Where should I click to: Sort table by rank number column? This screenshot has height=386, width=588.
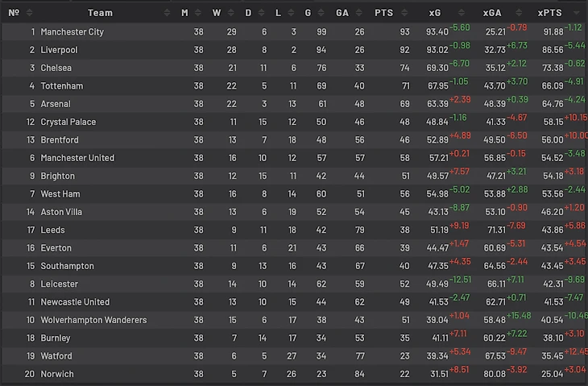tap(30, 13)
